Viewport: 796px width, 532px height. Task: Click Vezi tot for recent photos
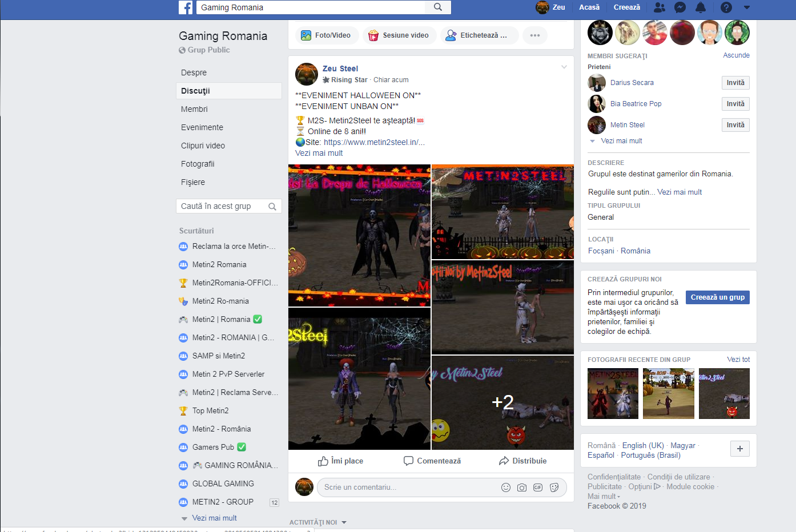(x=738, y=360)
